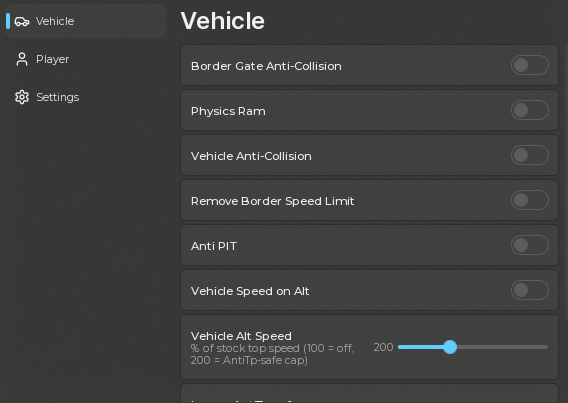Click the Vehicle Alt Speed description text
Screen dimensions: 568x403
coord(272,354)
